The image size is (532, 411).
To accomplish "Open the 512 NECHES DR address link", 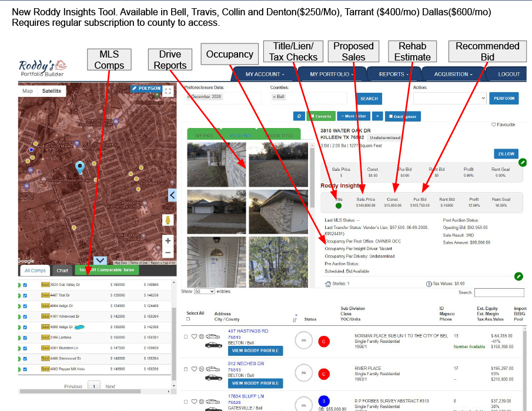I will (246, 363).
